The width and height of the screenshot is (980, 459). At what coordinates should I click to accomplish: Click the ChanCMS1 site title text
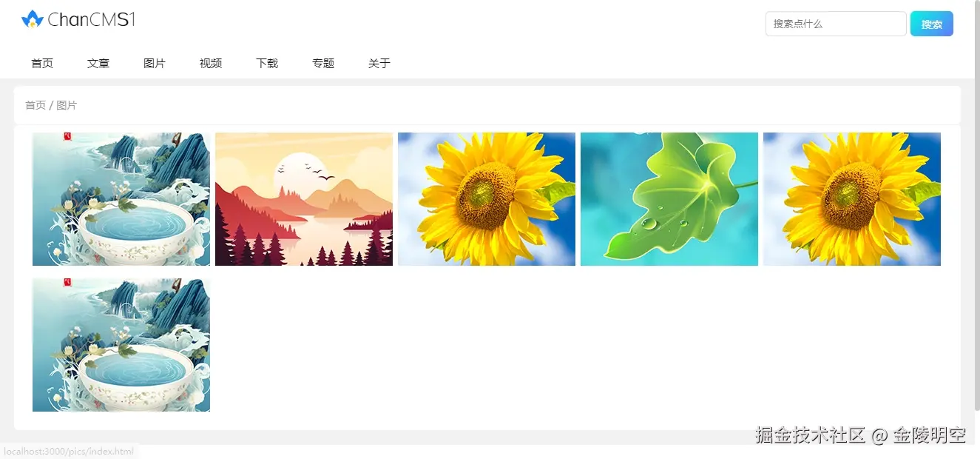click(92, 20)
